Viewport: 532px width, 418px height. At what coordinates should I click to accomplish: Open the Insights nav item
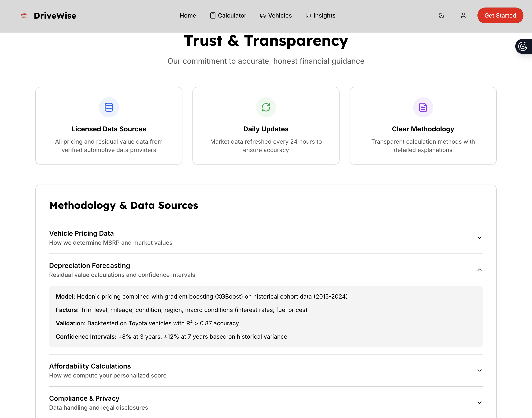click(324, 16)
